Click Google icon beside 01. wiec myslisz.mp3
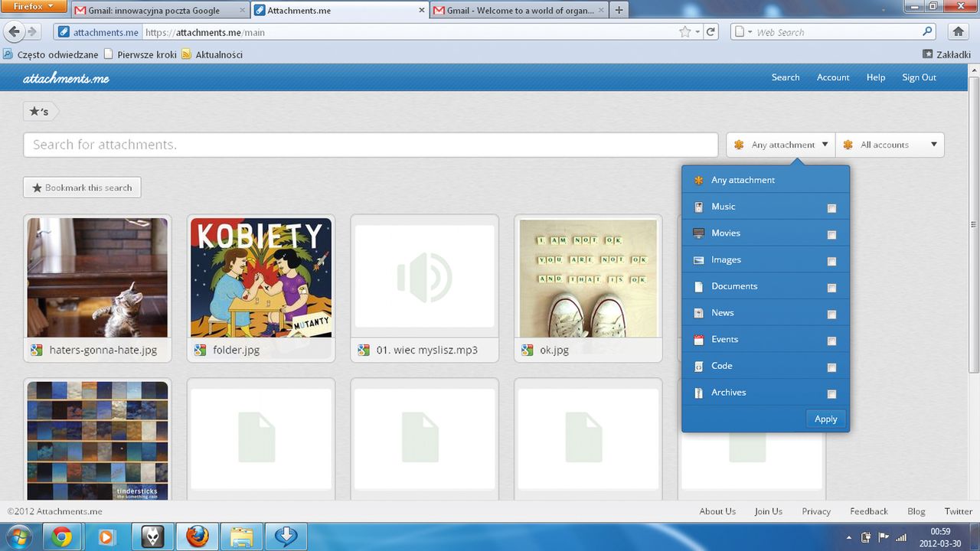The width and height of the screenshot is (980, 551). (x=364, y=350)
